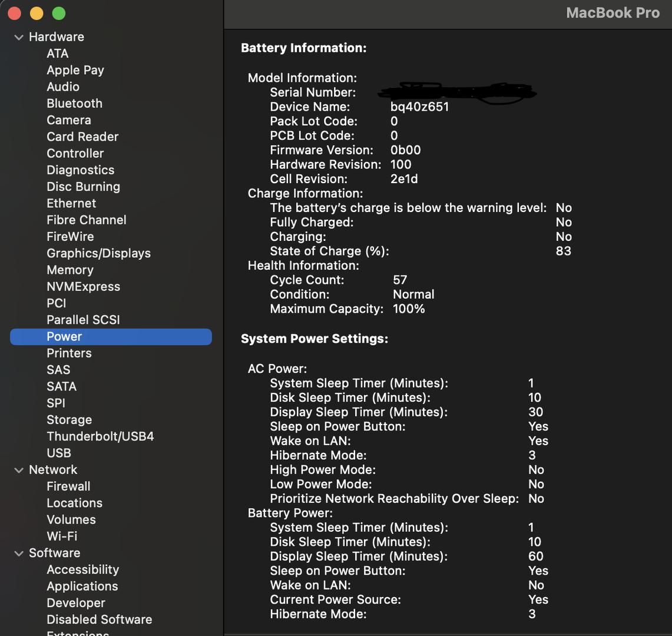Image resolution: width=672 pixels, height=636 pixels.
Task: Click the Low Power Mode label
Action: point(321,485)
